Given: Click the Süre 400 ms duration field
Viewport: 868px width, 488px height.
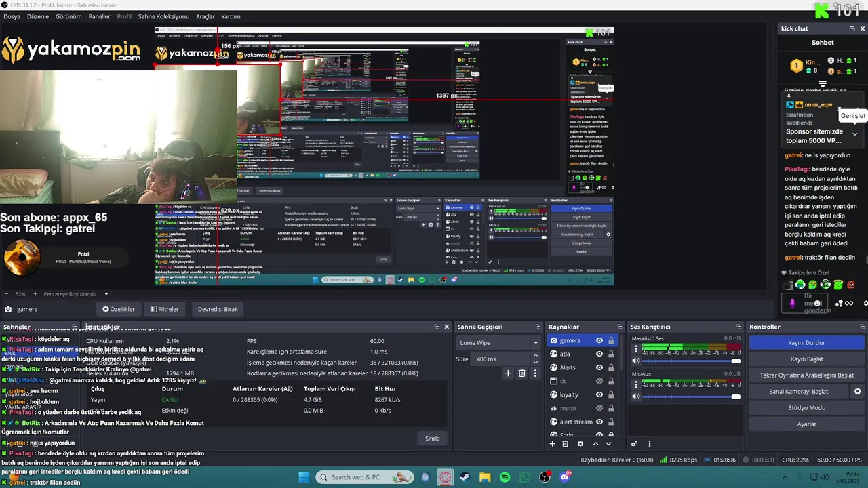Looking at the screenshot, I should (x=501, y=359).
